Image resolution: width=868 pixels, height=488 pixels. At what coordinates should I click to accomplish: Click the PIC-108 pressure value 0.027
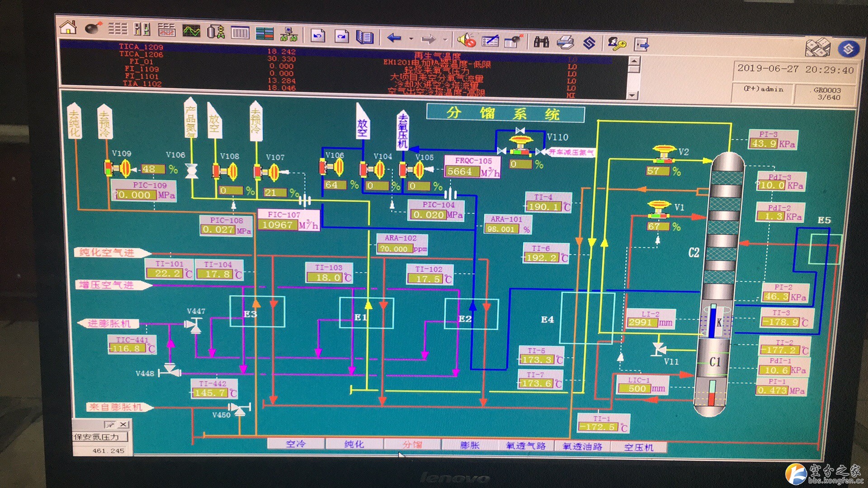[x=218, y=230]
